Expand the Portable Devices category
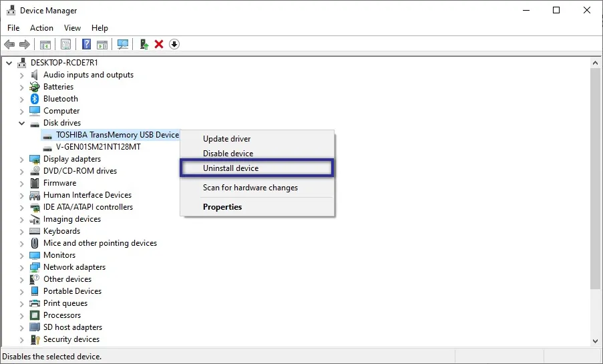603x364 pixels. 22,291
